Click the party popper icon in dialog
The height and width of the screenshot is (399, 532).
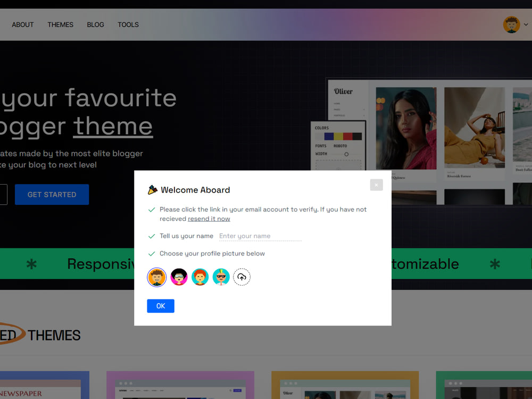point(152,190)
